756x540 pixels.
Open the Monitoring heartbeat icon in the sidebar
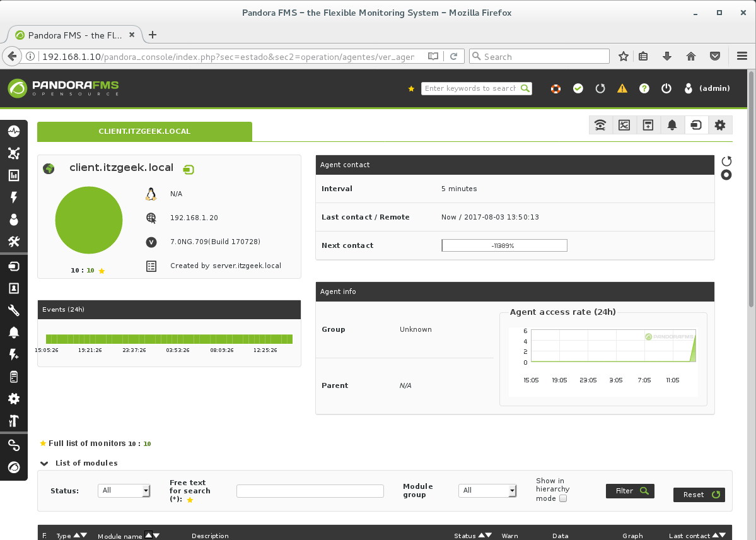pyautogui.click(x=14, y=131)
